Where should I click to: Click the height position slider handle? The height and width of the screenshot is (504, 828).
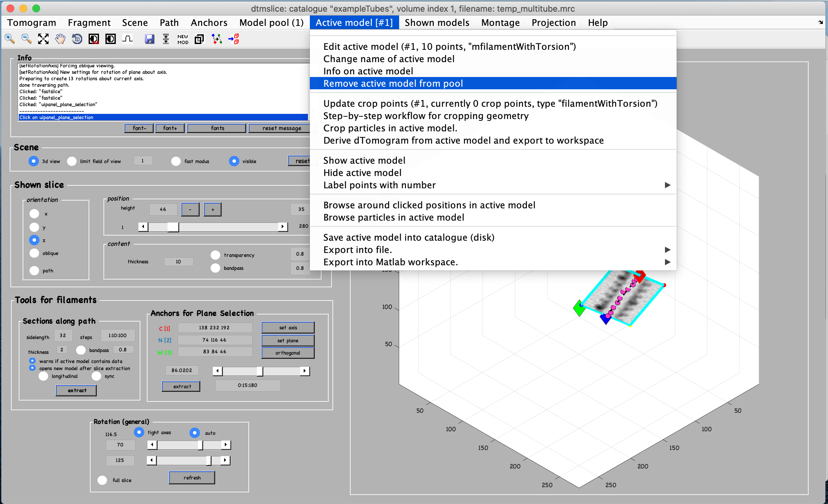(x=173, y=227)
